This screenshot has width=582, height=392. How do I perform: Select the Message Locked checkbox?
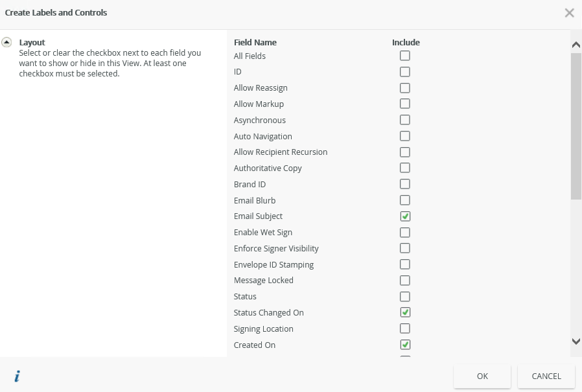[x=405, y=281]
